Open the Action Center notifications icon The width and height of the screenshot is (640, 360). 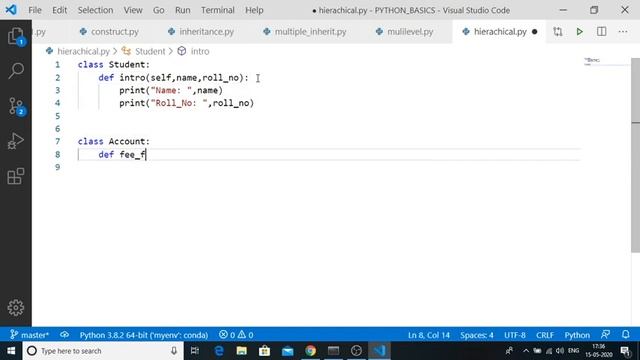coord(625,351)
